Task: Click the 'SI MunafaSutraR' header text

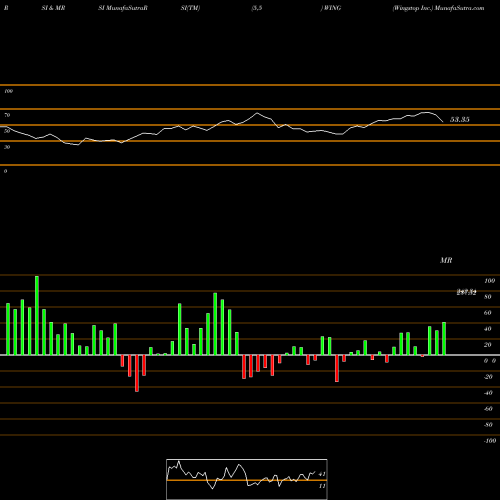Action: (x=123, y=8)
